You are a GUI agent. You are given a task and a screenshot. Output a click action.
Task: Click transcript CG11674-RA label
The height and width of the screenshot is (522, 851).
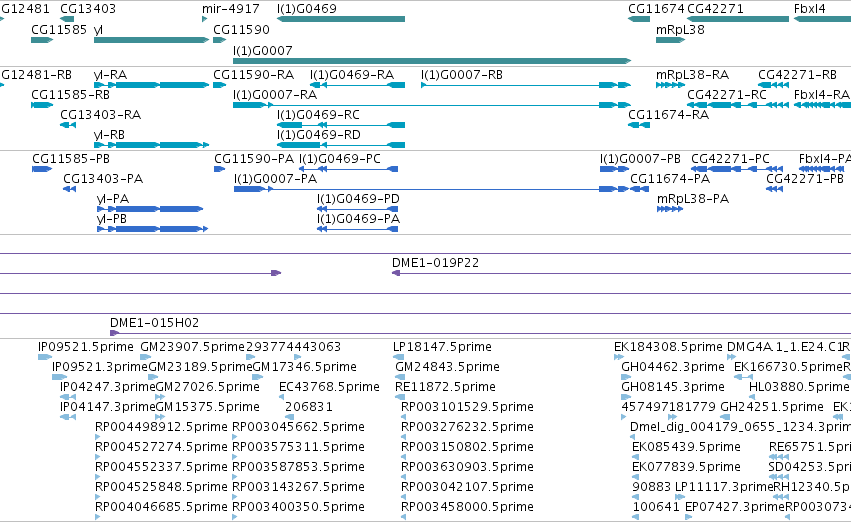(x=669, y=114)
